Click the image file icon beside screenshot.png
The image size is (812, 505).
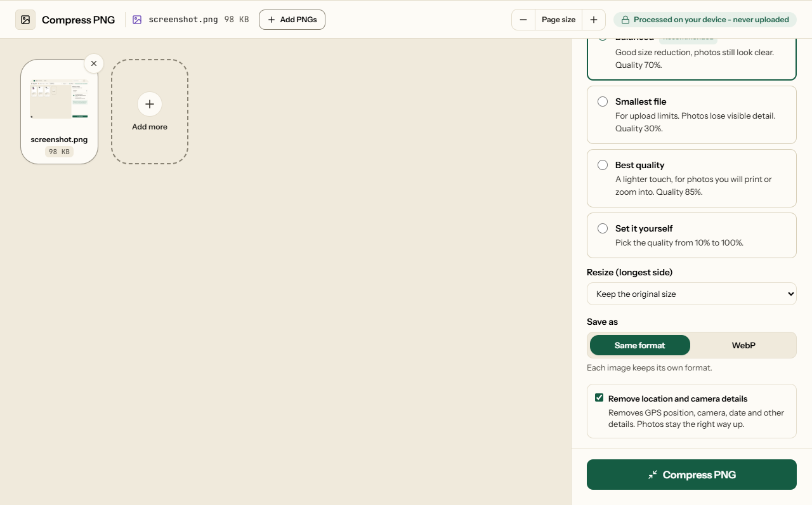click(137, 20)
